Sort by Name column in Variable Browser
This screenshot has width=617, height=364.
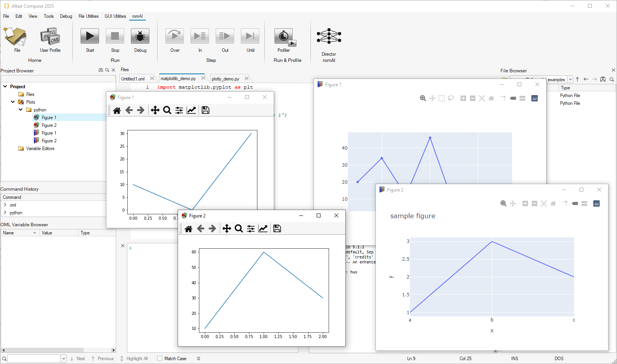[20, 233]
